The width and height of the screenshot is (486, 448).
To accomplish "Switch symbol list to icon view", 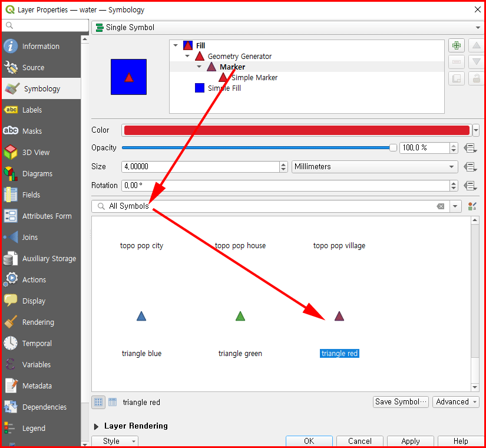I will click(x=98, y=403).
